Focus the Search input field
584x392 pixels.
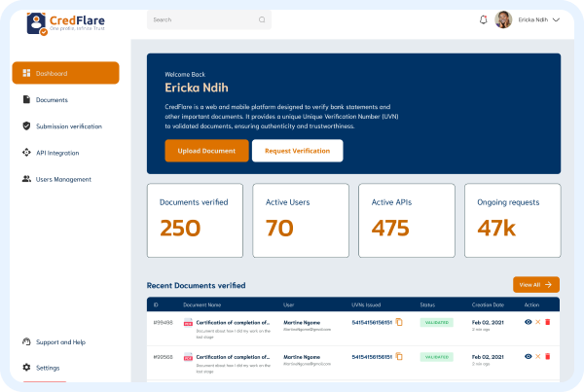[x=202, y=19]
